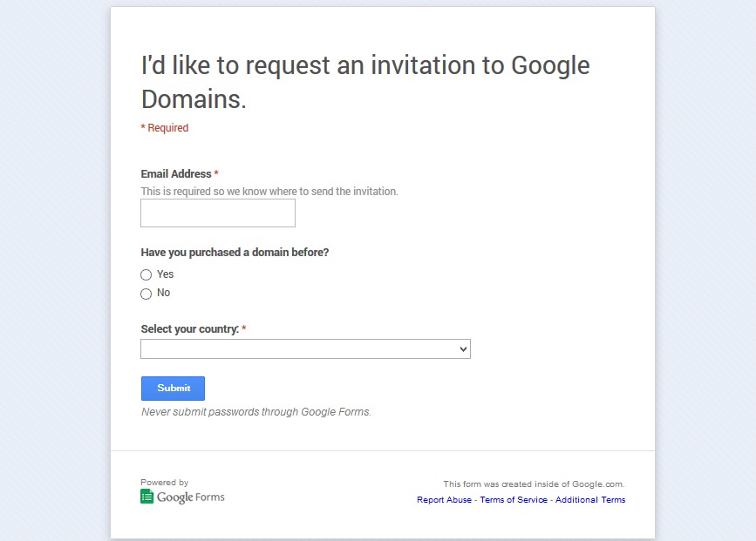The width and height of the screenshot is (756, 541).
Task: Click the No option label text
Action: click(163, 293)
